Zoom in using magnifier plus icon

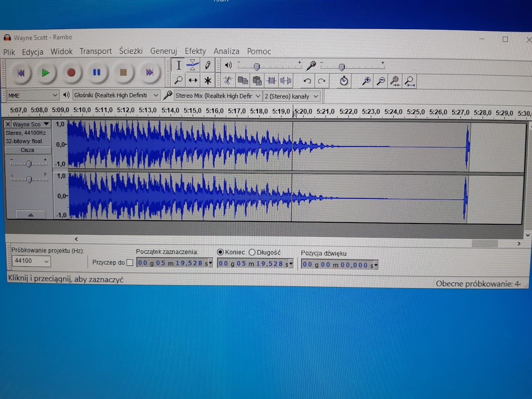(366, 81)
